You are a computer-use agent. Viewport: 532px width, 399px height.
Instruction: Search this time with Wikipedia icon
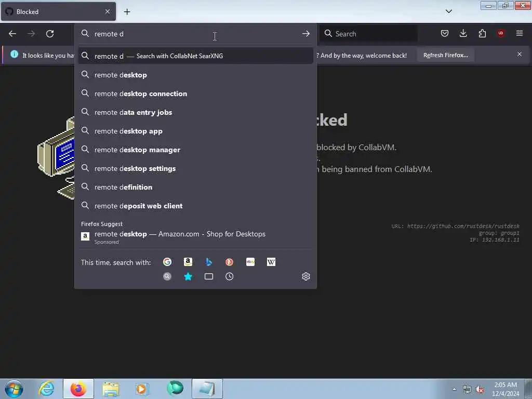point(271,262)
